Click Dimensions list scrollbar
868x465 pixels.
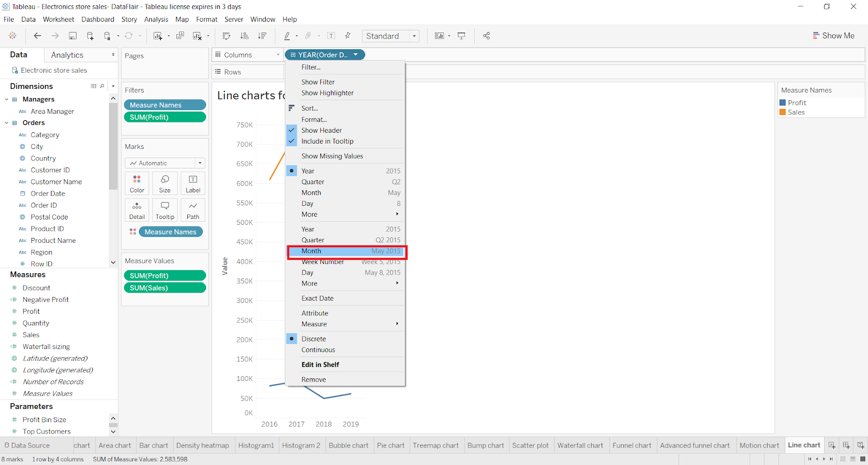[x=113, y=146]
